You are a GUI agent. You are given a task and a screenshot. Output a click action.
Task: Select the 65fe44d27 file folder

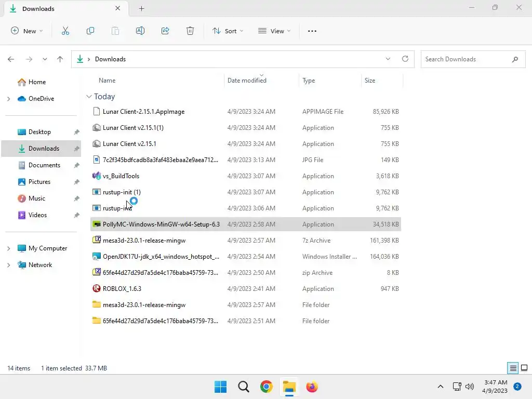pos(246,321)
